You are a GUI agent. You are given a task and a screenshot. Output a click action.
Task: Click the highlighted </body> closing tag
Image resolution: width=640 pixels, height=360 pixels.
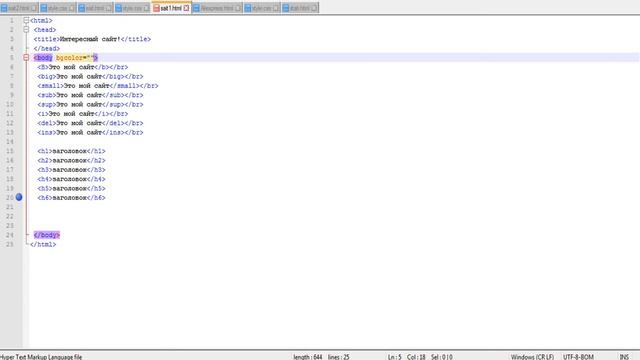pyautogui.click(x=47, y=235)
